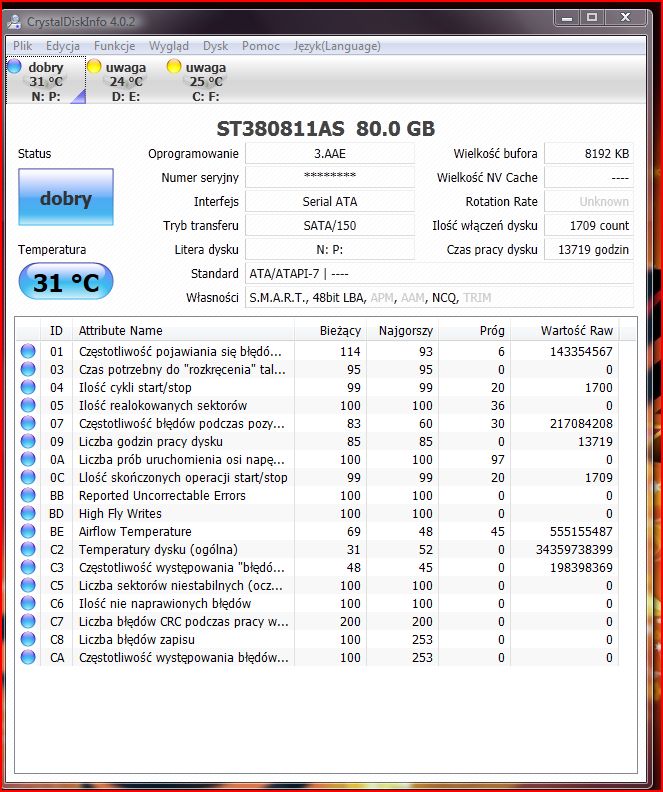Image resolution: width=663 pixels, height=792 pixels.
Task: Click the Interfejs field showing Serial ATA
Action: click(x=330, y=202)
